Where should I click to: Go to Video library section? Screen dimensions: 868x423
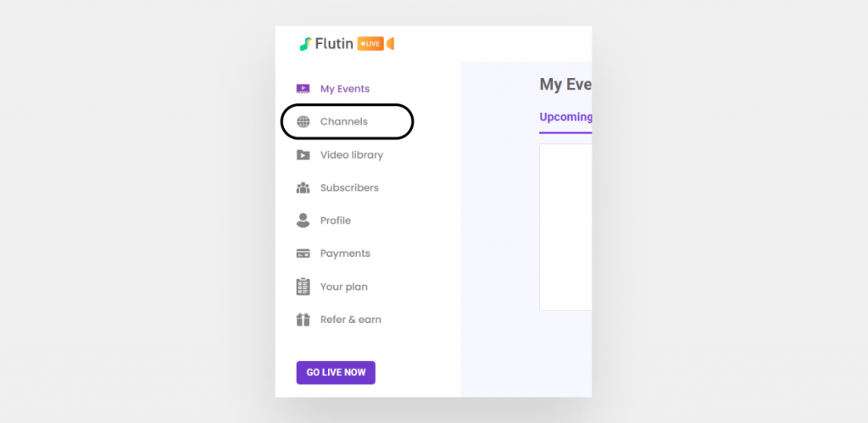tap(352, 155)
